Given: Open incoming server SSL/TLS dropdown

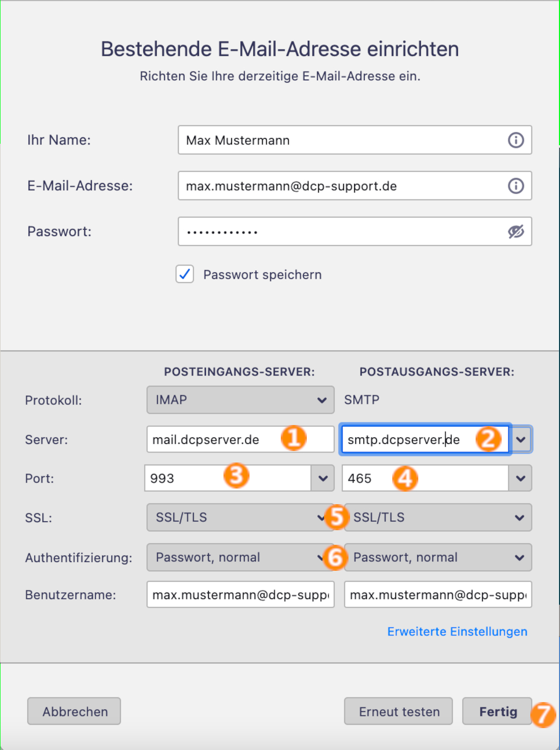Looking at the screenshot, I should tap(240, 517).
